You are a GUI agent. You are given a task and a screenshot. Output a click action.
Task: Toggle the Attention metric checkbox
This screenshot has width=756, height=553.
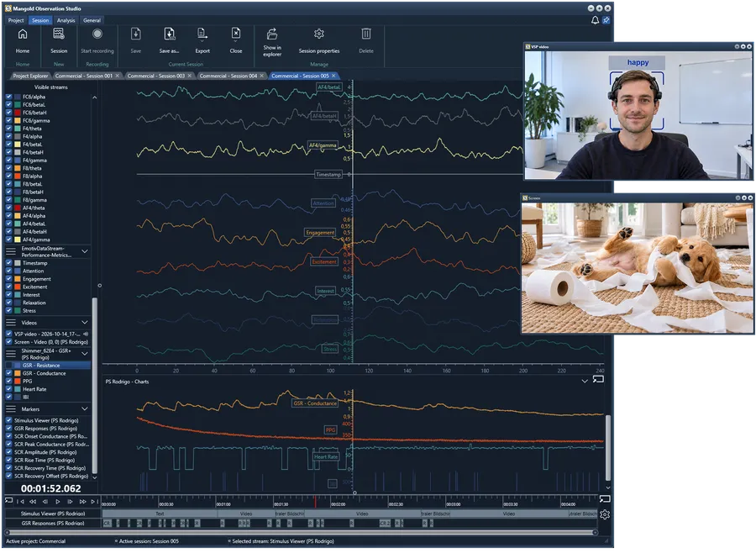8,271
